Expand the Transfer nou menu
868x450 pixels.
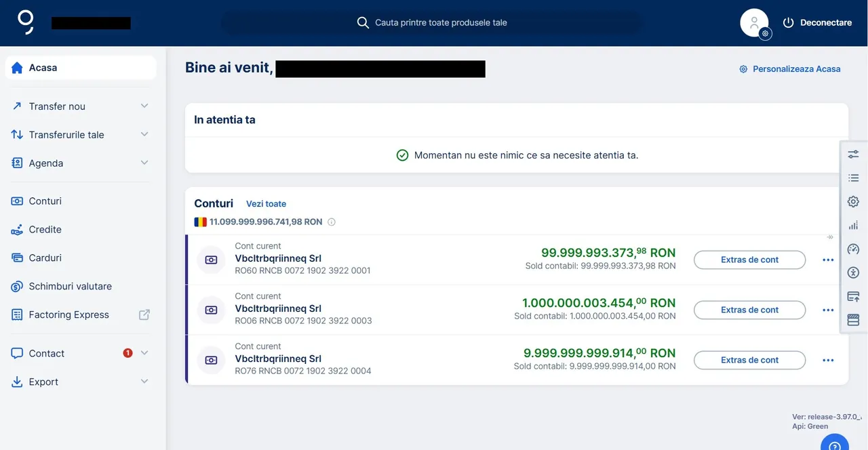144,106
